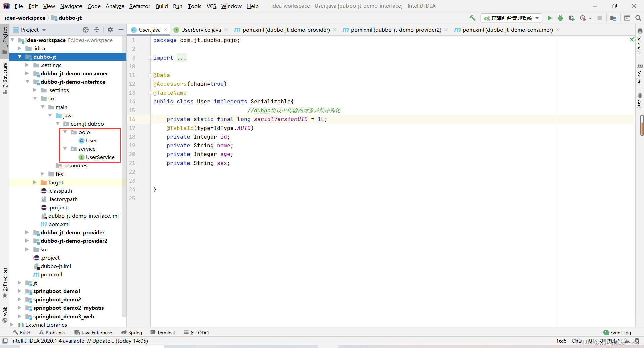Open the Problems tool window
This screenshot has width=644, height=348.
coord(52,333)
